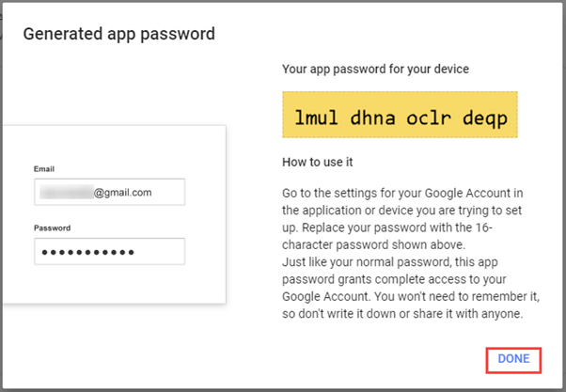Click the 'Your app password for your device' heading
This screenshot has height=392, width=566.
click(x=375, y=69)
